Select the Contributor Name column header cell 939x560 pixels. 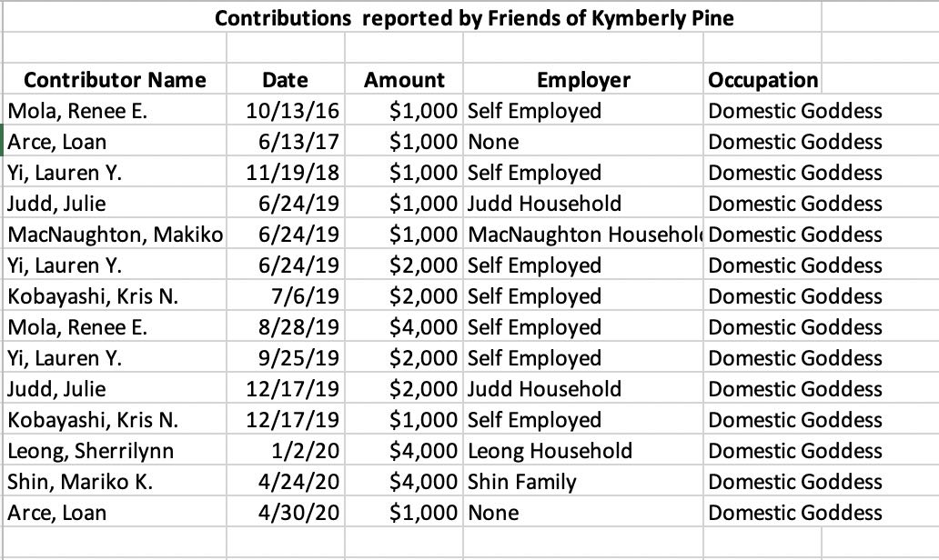click(x=115, y=80)
